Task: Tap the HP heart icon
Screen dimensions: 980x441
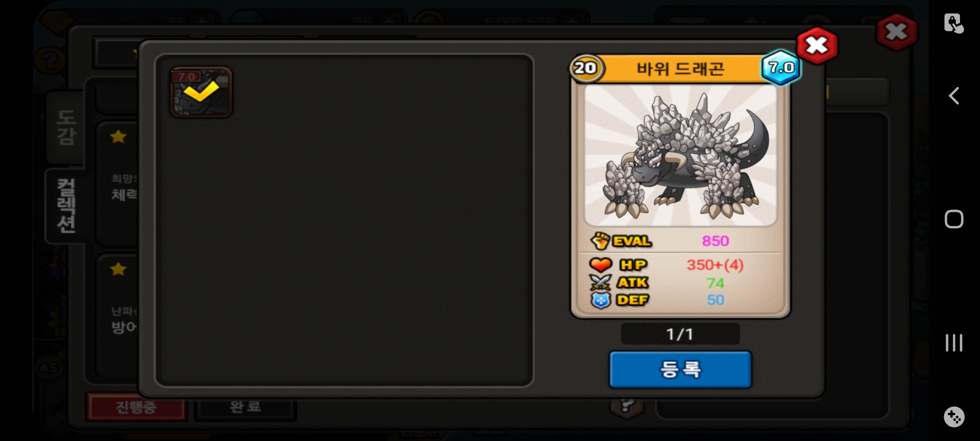Action: click(601, 265)
